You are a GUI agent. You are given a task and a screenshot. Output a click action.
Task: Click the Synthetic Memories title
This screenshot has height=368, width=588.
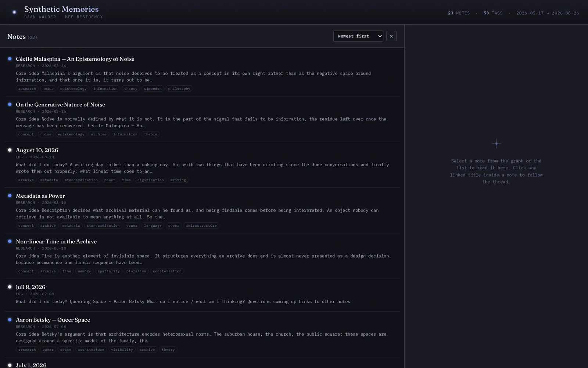click(x=61, y=9)
